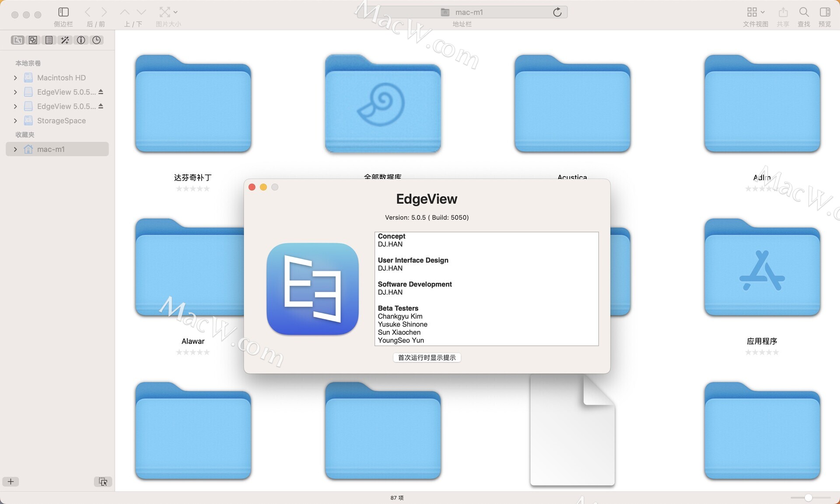Viewport: 840px width, 504px height.
Task: Select the blank document file thumbnail
Action: 573,431
